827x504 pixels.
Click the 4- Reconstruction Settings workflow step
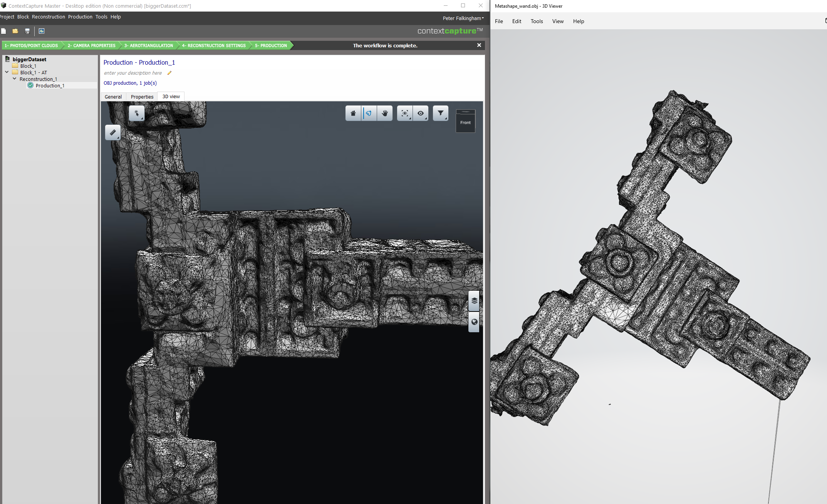(x=214, y=45)
